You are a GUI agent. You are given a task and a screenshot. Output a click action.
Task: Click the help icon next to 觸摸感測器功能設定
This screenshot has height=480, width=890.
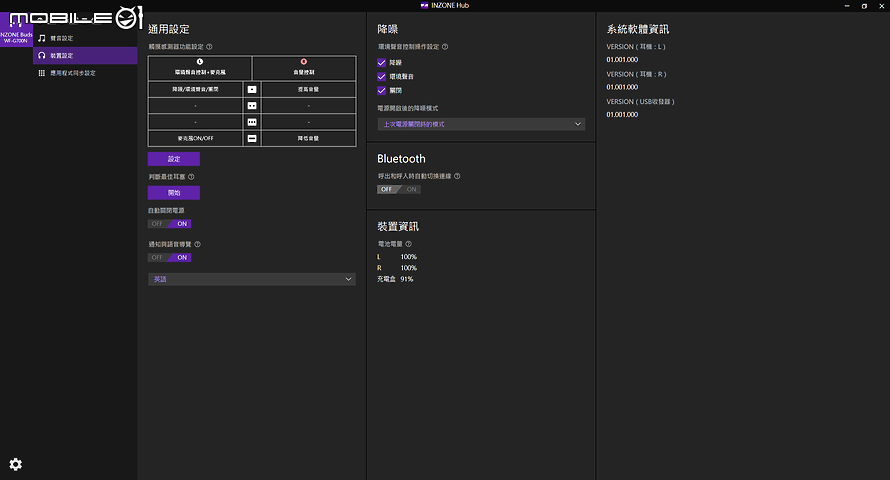pyautogui.click(x=209, y=47)
